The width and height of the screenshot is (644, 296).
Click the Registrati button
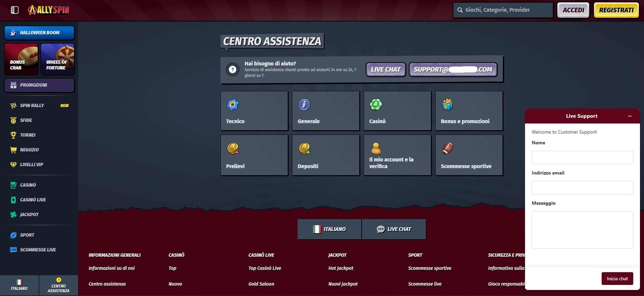point(616,10)
